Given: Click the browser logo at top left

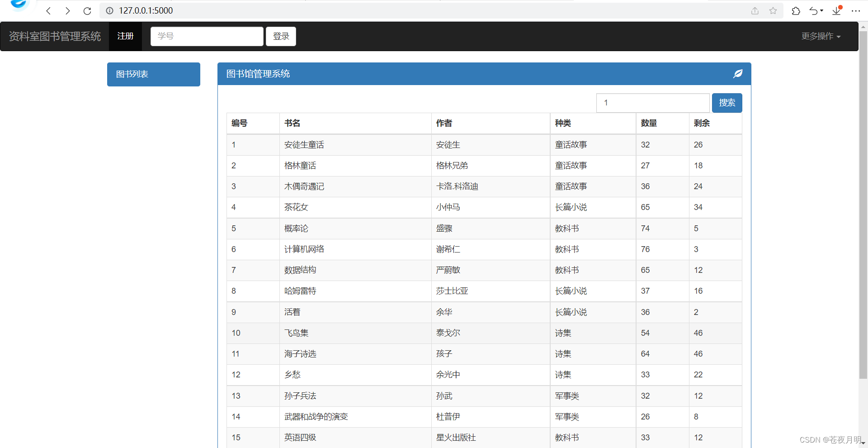Looking at the screenshot, I should click(x=19, y=4).
